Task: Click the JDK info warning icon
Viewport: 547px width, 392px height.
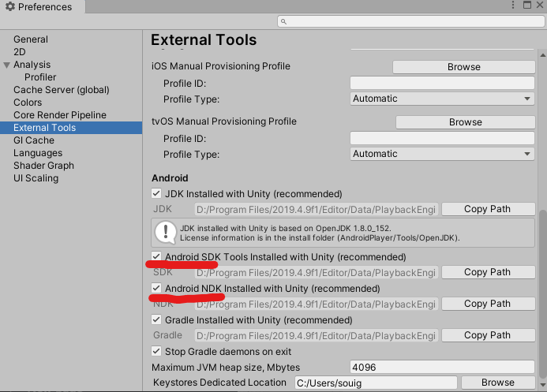Action: click(x=165, y=233)
